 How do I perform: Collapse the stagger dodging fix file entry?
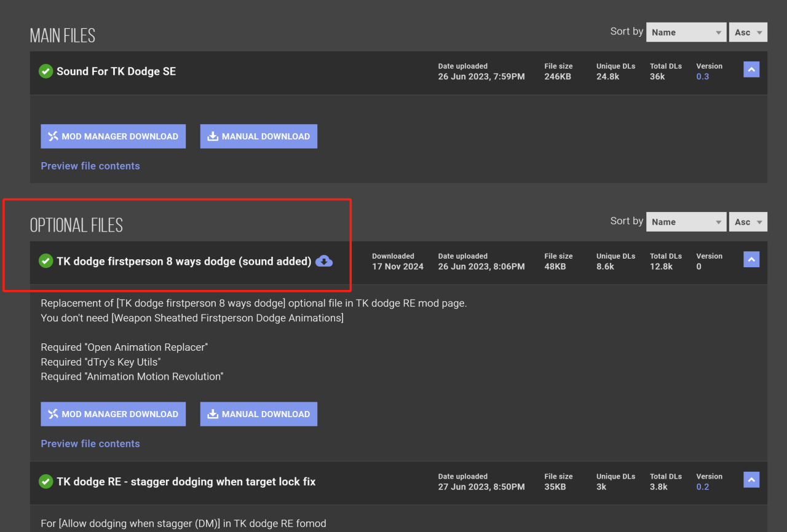[x=751, y=480]
